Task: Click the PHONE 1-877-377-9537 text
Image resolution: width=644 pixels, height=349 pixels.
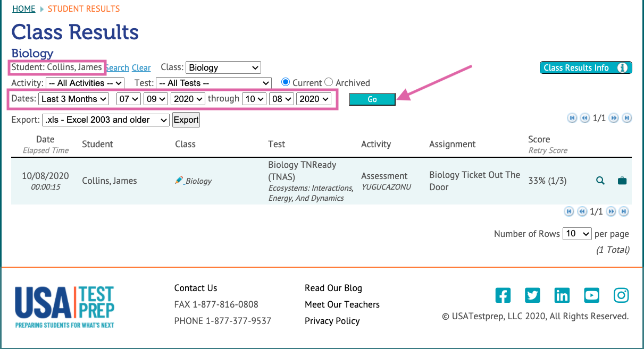Action: [223, 321]
